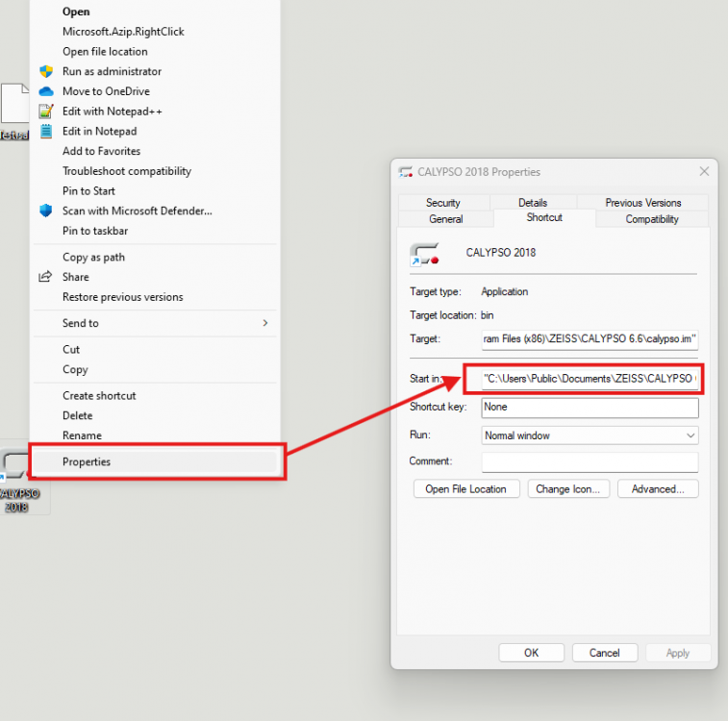Choose Delete from context menu

[x=78, y=415]
